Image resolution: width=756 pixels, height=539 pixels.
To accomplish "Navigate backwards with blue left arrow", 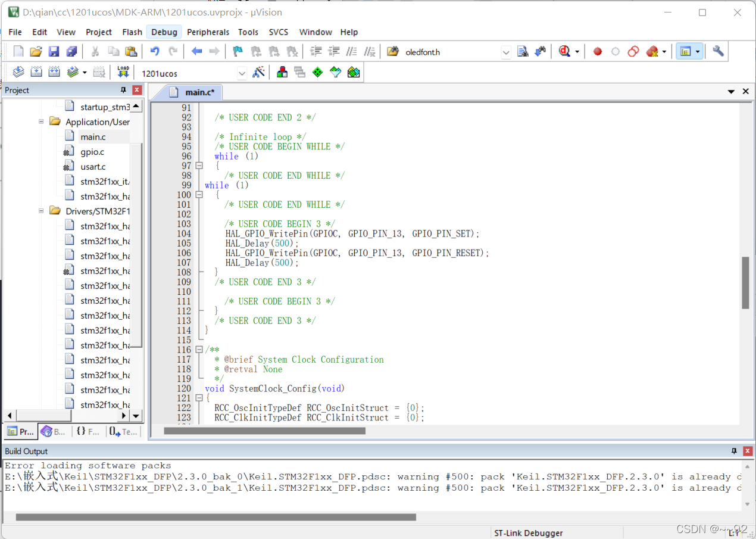I will point(196,52).
